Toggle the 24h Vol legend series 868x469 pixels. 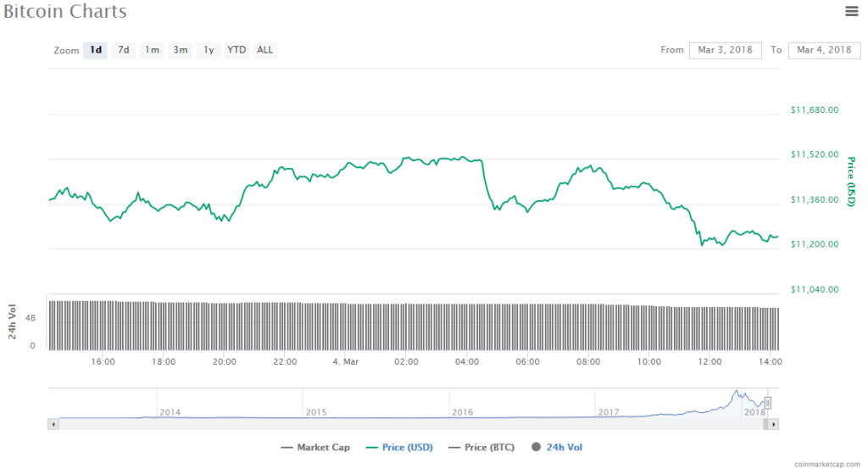tap(557, 447)
